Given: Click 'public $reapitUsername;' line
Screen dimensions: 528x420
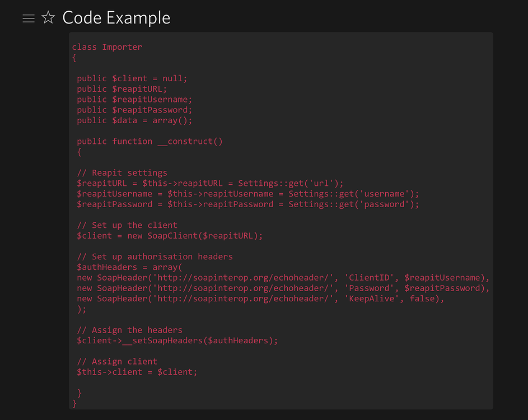Looking at the screenshot, I should click(x=134, y=99).
